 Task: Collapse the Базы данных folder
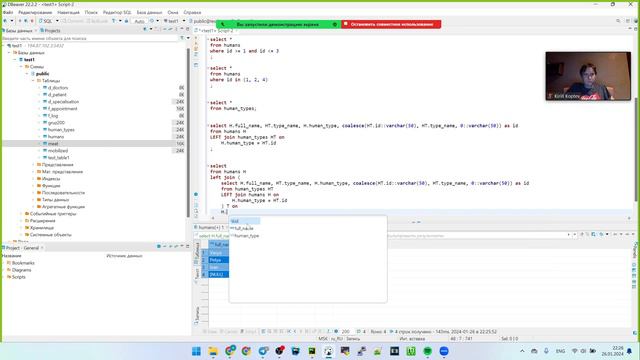pyautogui.click(x=9, y=53)
